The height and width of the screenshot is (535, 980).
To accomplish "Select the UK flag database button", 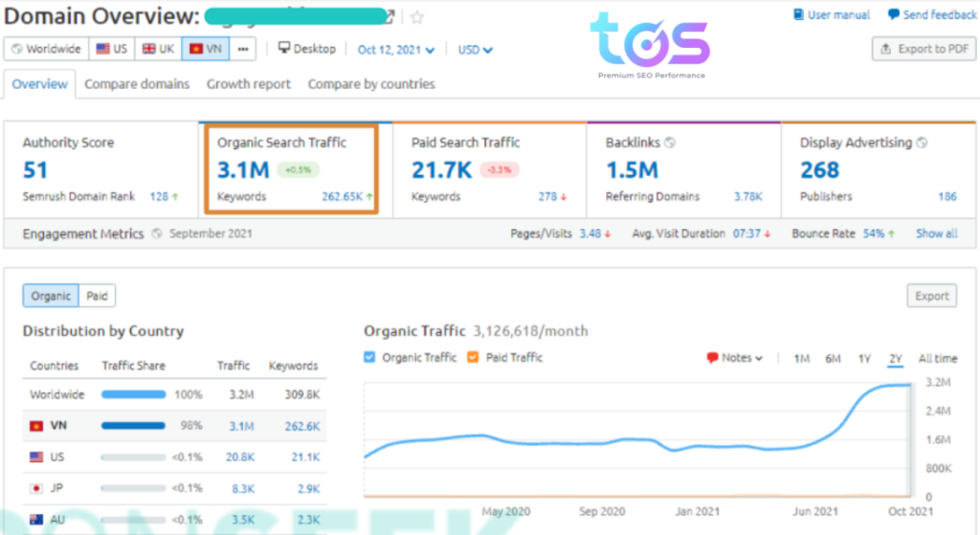I will [158, 49].
